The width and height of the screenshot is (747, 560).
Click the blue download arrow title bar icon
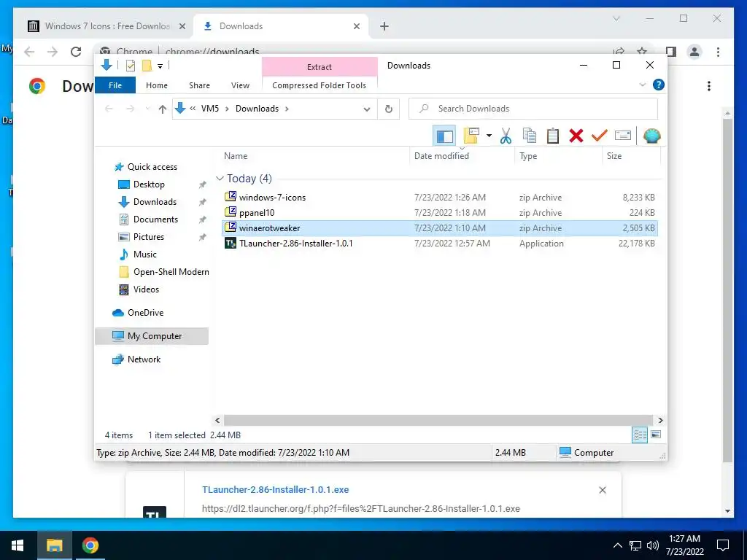tap(107, 65)
